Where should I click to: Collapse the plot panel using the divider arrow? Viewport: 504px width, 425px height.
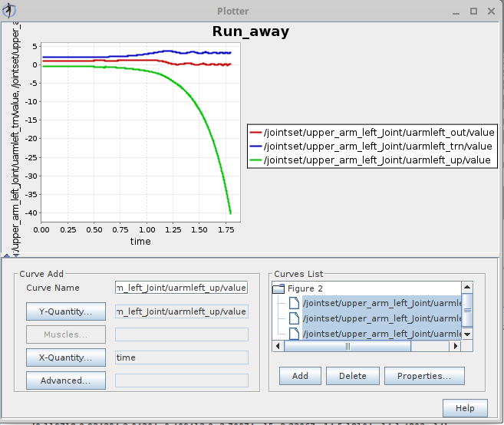point(7,255)
